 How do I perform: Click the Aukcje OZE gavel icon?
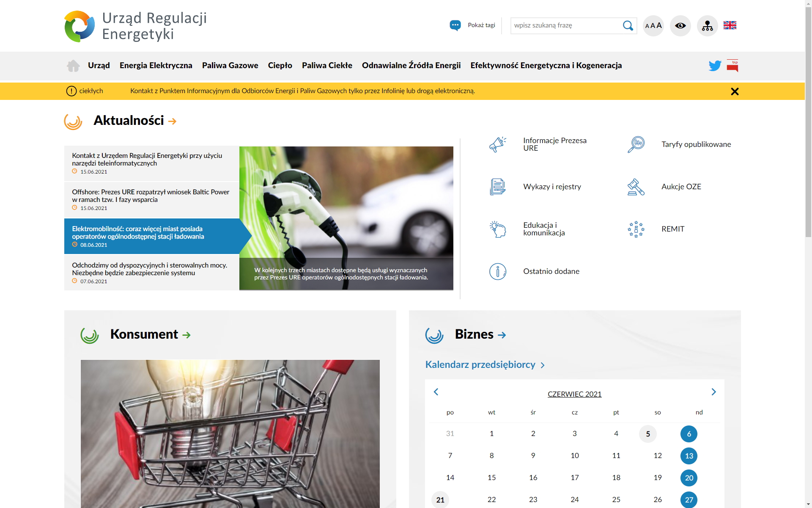[636, 187]
